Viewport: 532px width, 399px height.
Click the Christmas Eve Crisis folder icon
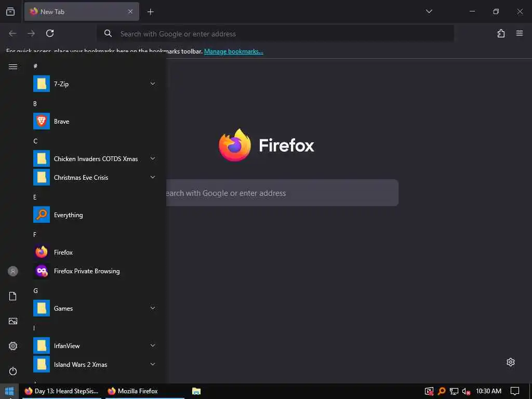coord(42,178)
